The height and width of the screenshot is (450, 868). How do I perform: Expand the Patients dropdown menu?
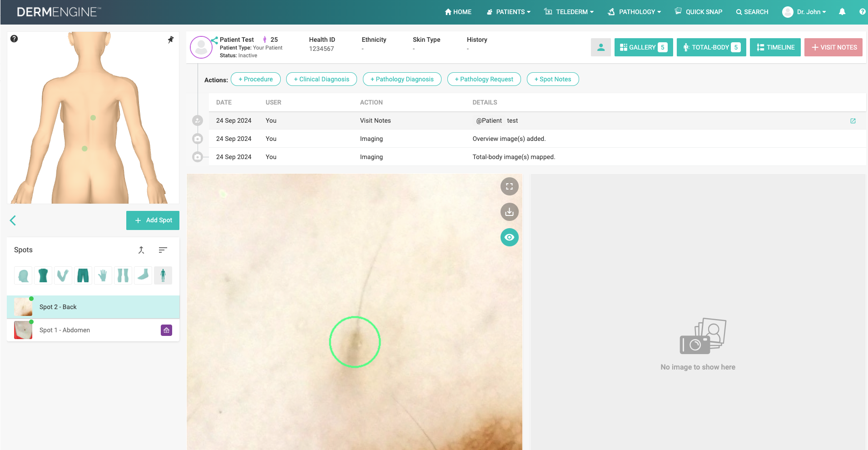pyautogui.click(x=509, y=12)
